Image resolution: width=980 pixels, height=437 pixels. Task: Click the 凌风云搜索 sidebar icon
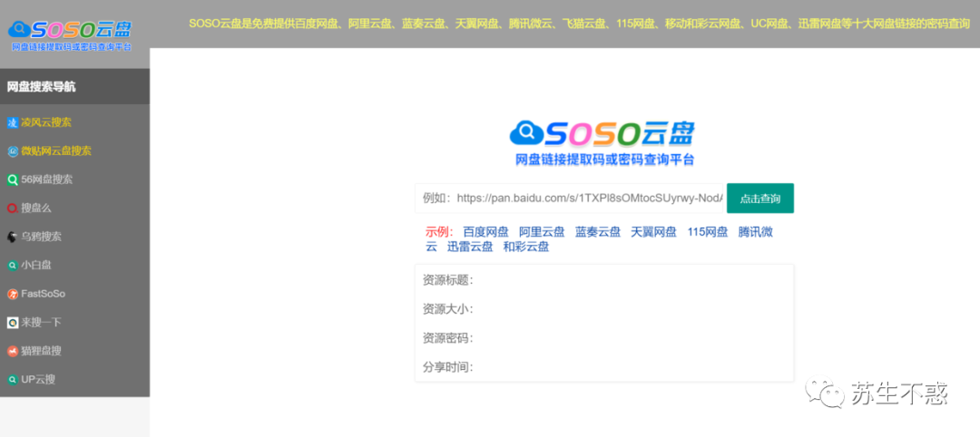coord(13,123)
